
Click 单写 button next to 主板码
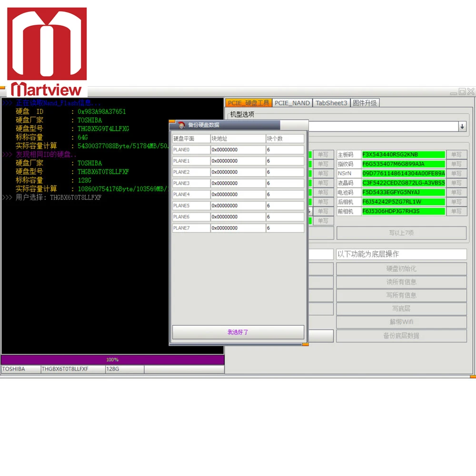click(456, 155)
